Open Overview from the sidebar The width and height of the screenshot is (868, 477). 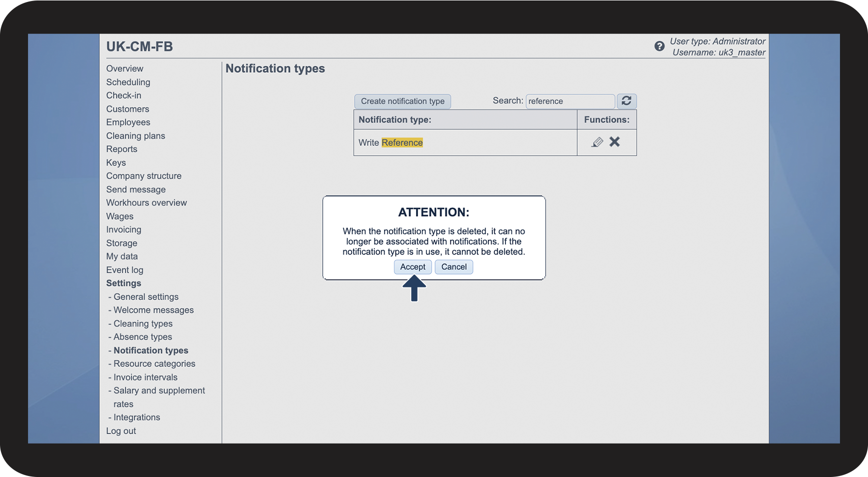click(x=125, y=69)
